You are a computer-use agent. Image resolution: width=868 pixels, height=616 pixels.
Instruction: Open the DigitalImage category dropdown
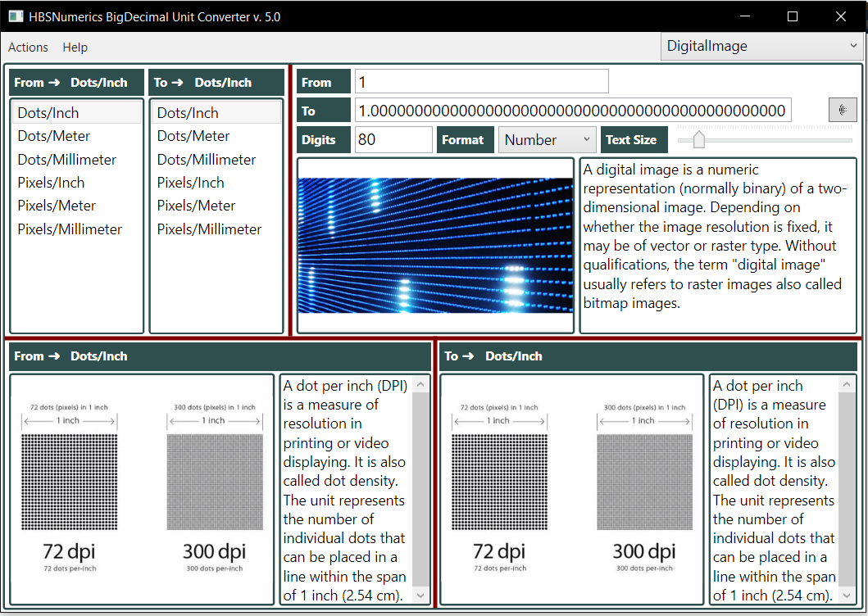click(x=761, y=47)
